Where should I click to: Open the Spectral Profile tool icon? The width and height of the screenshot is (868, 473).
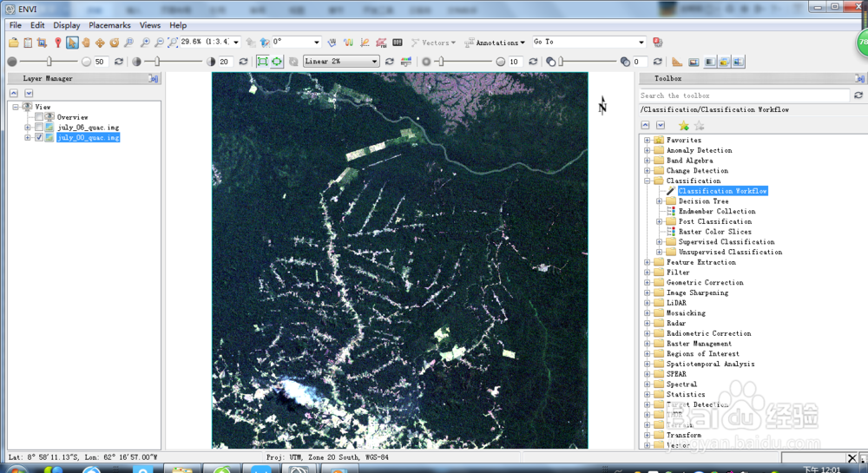pos(348,43)
